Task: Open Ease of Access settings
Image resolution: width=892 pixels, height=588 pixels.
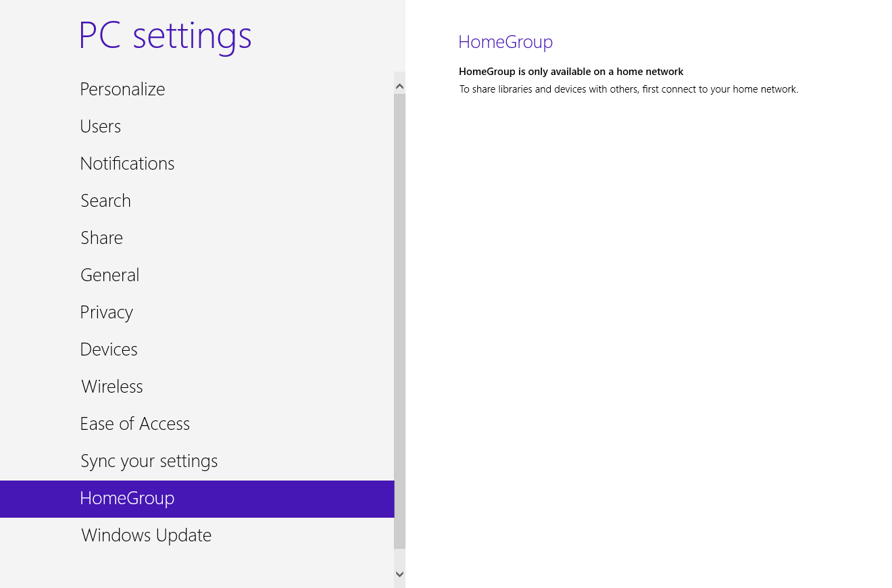Action: 197,424
